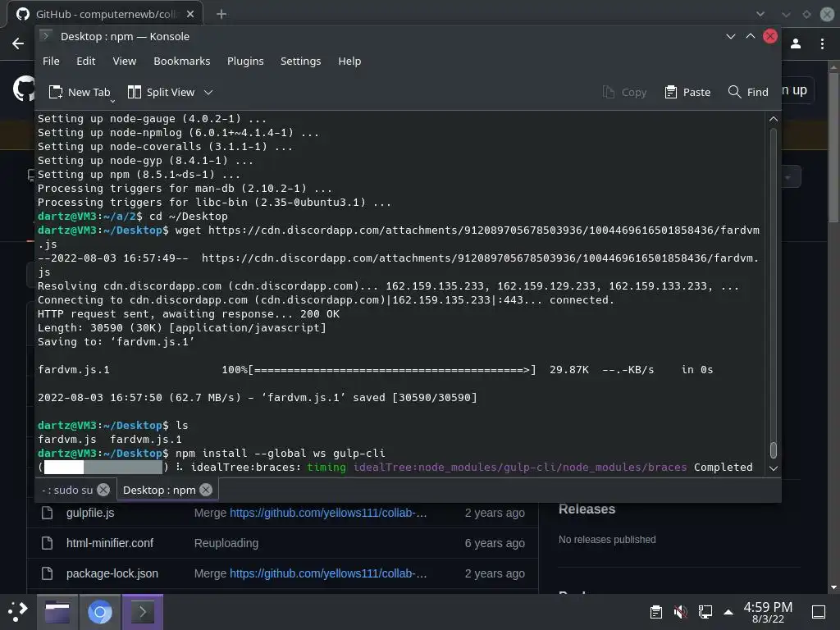Screen dimensions: 840x630
Task: Open the File menu in Konsole
Action: coord(51,61)
